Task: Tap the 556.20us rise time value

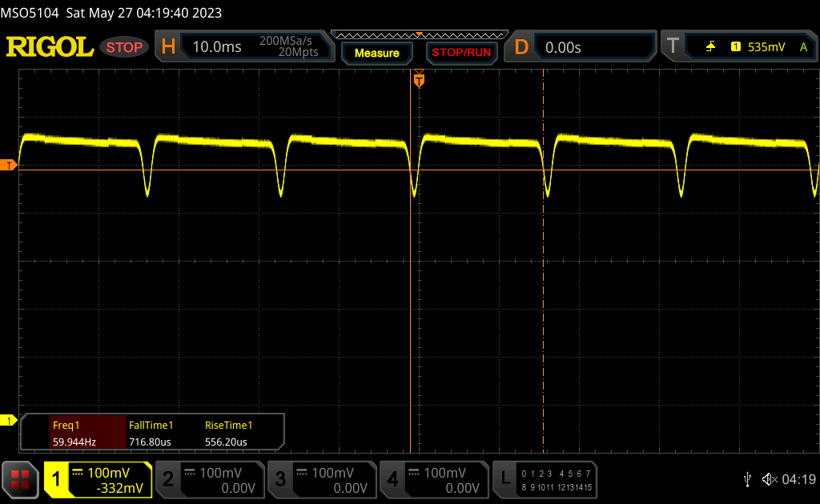Action: pyautogui.click(x=226, y=442)
